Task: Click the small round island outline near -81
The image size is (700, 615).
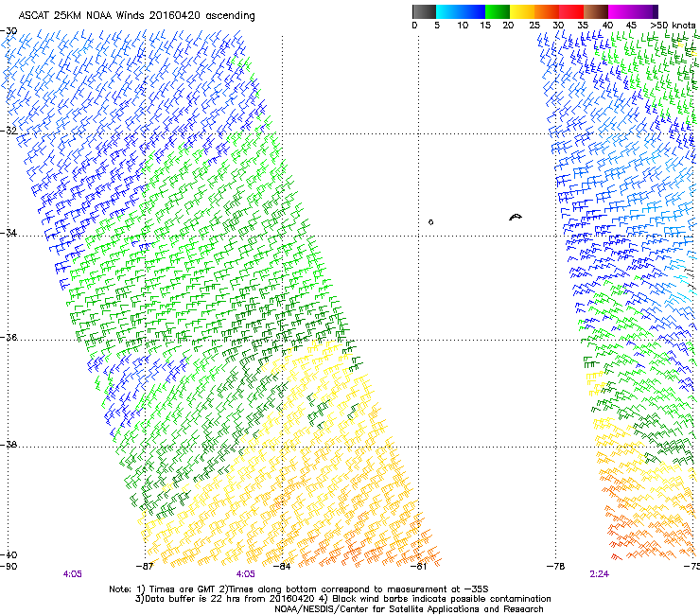Action: pyautogui.click(x=430, y=222)
